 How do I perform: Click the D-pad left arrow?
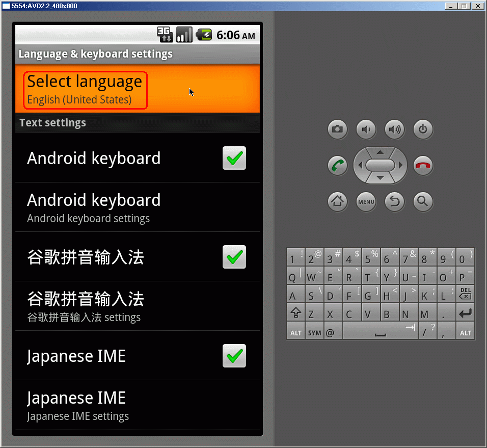(x=360, y=165)
